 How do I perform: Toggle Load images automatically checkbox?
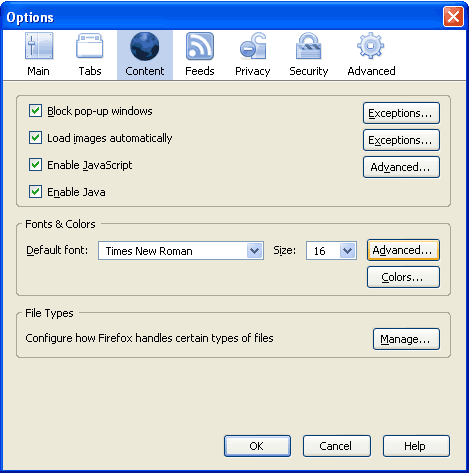(x=35, y=138)
